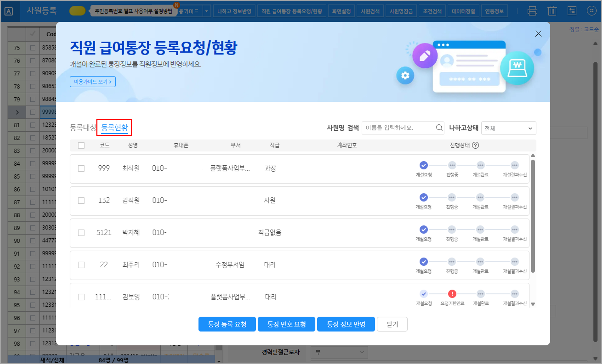Open 연동정보 in the top toolbar

pos(494,11)
